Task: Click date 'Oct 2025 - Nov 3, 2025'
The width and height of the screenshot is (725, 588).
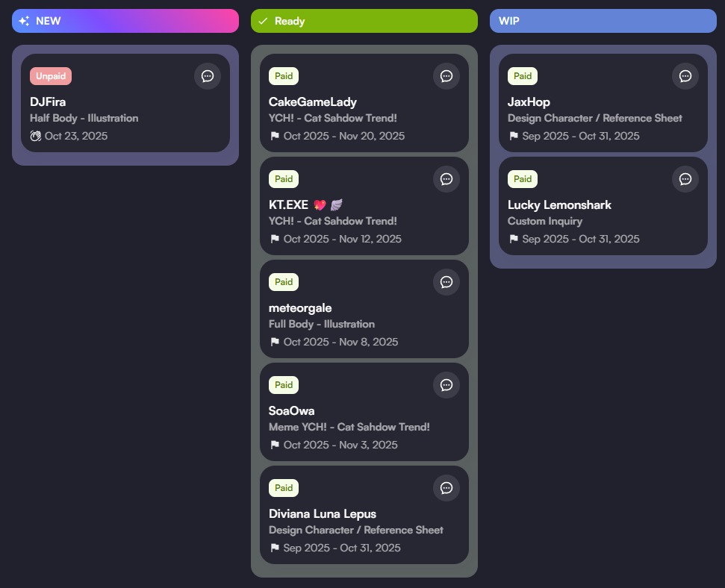Action: coord(340,445)
